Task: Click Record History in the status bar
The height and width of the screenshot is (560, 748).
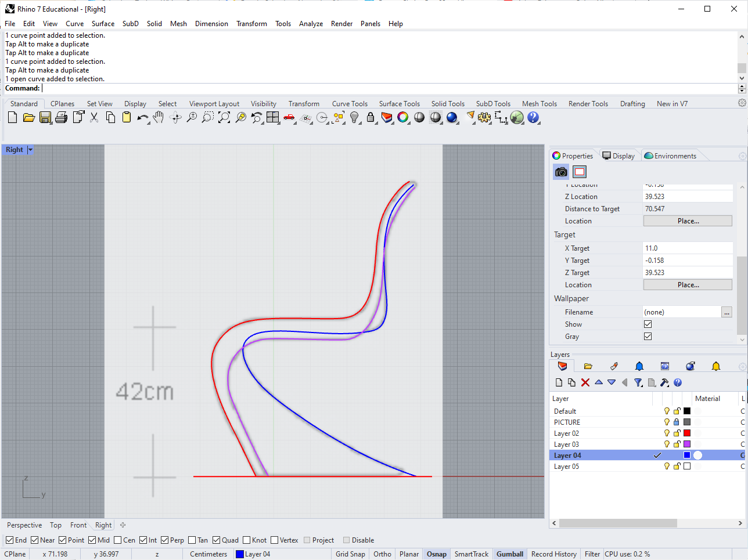Action: coord(554,554)
